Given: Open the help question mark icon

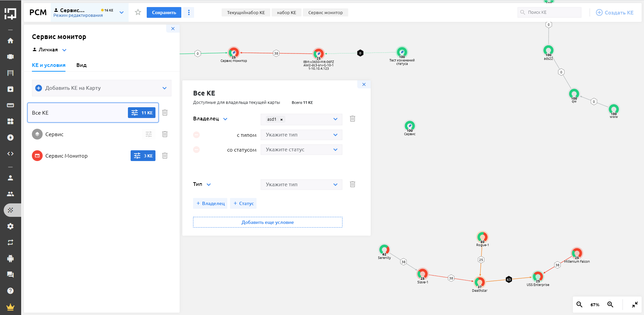Looking at the screenshot, I should coord(10,291).
